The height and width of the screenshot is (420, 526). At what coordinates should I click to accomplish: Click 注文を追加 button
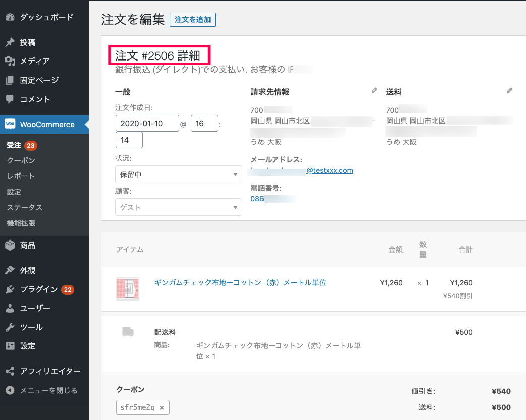[x=192, y=20]
